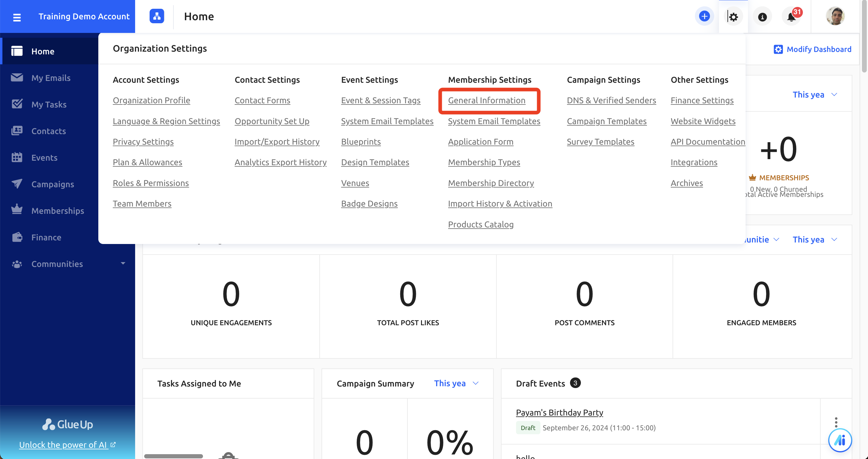
Task: Open General Information under Membership Settings
Action: click(486, 101)
